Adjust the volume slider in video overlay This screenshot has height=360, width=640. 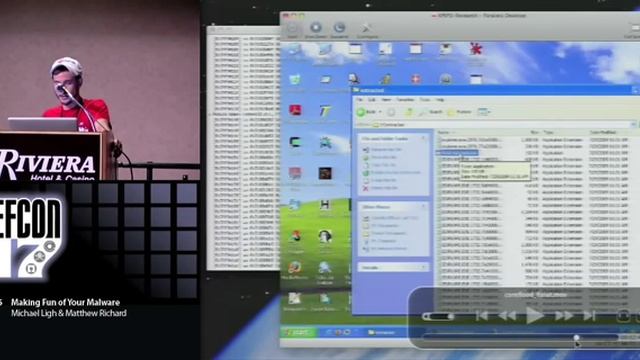438,316
